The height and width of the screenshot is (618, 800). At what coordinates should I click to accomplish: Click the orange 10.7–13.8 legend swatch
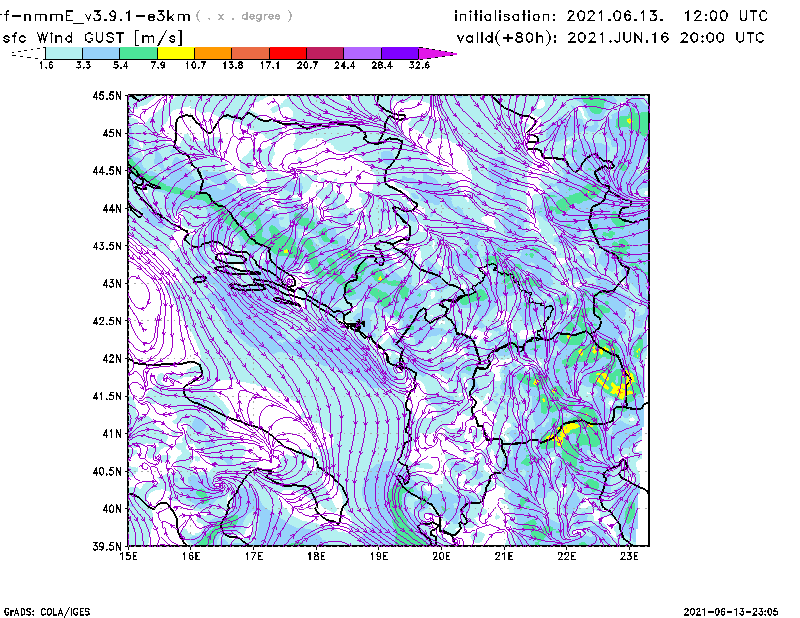(x=213, y=53)
